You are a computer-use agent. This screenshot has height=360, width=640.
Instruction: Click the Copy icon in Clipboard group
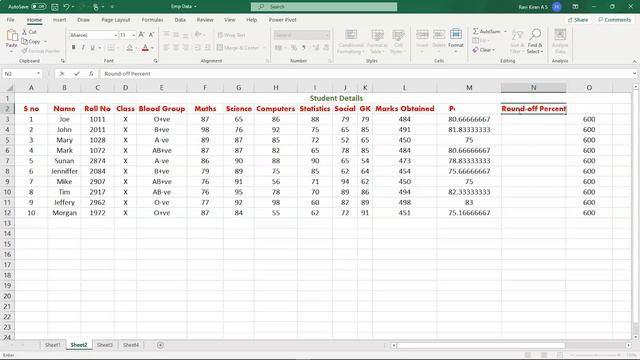click(24, 41)
